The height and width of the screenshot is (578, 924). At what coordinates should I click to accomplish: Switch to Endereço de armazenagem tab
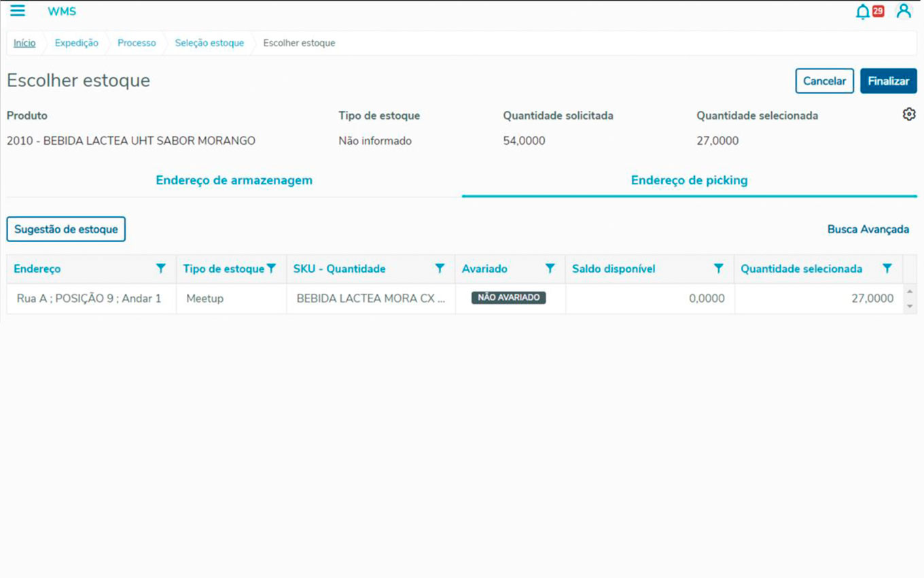tap(234, 180)
